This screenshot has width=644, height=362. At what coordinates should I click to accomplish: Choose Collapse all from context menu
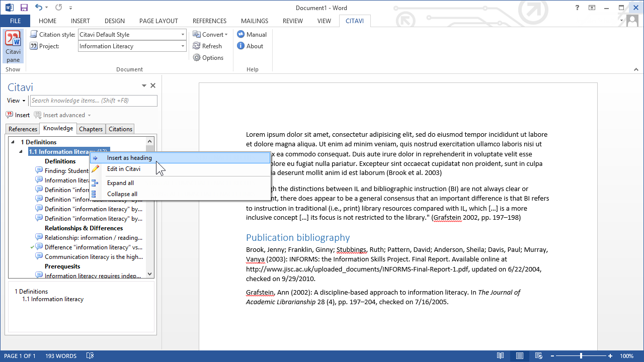(x=180, y=194)
